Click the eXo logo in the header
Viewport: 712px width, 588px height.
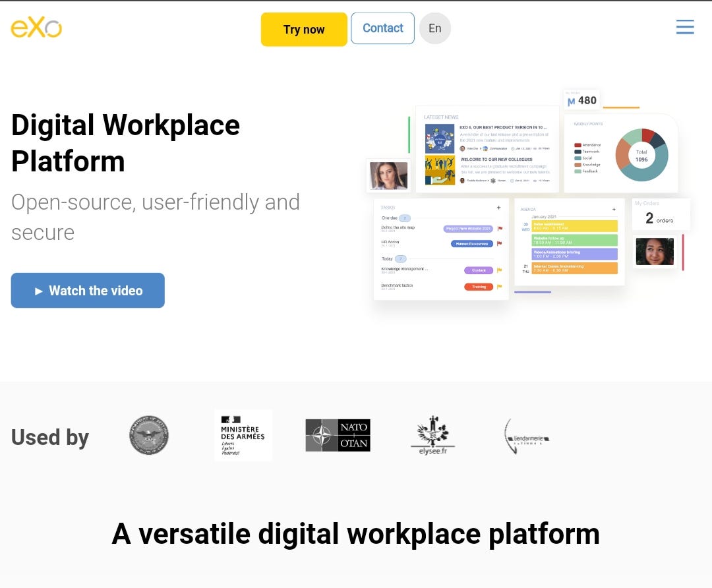36,28
